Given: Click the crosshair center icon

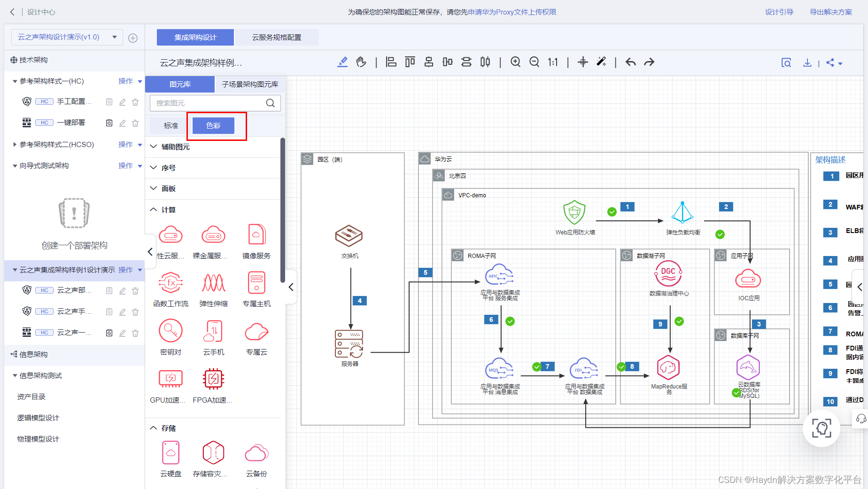Looking at the screenshot, I should (583, 62).
